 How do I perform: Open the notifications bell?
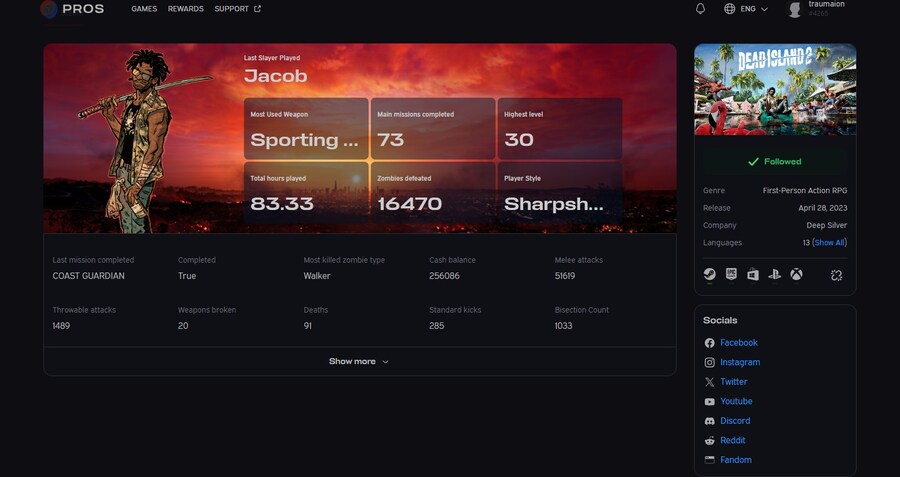point(700,9)
